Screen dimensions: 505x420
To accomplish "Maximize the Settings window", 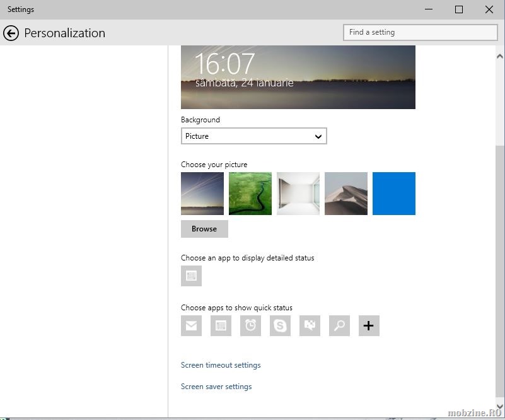I will click(459, 9).
